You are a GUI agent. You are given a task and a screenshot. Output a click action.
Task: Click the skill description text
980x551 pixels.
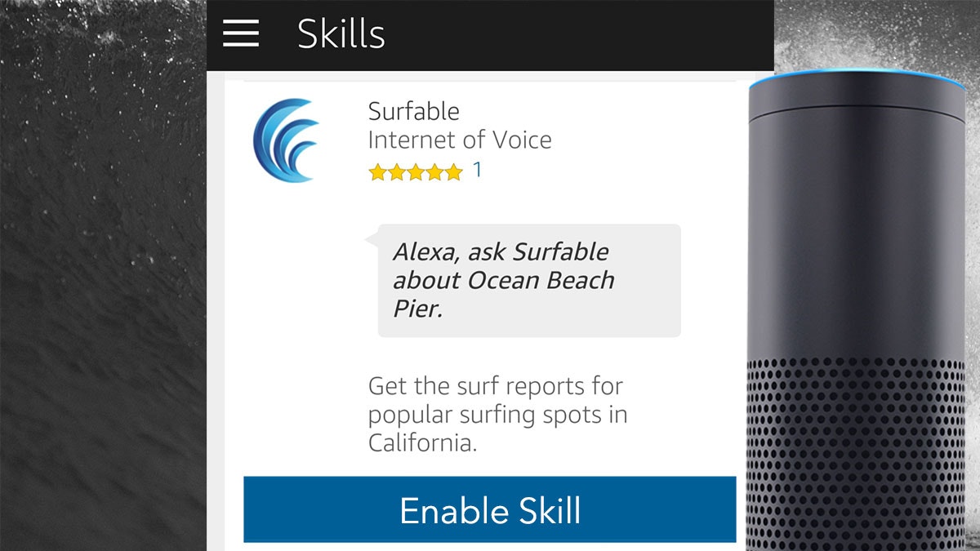(498, 414)
